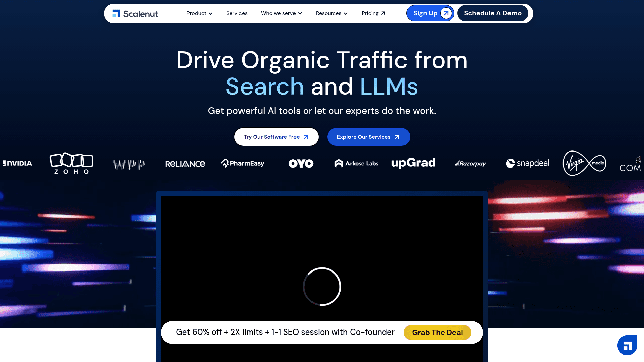
Task: Click the WPP logo
Action: 128,165
